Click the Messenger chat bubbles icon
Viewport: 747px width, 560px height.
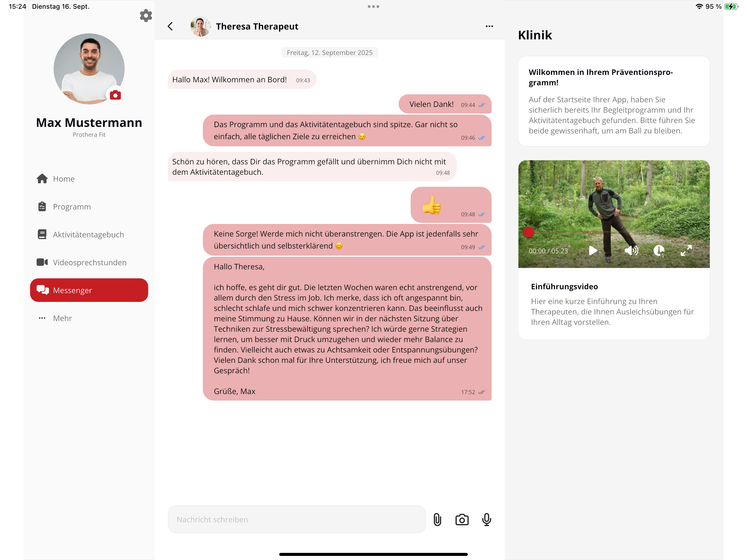tap(43, 290)
